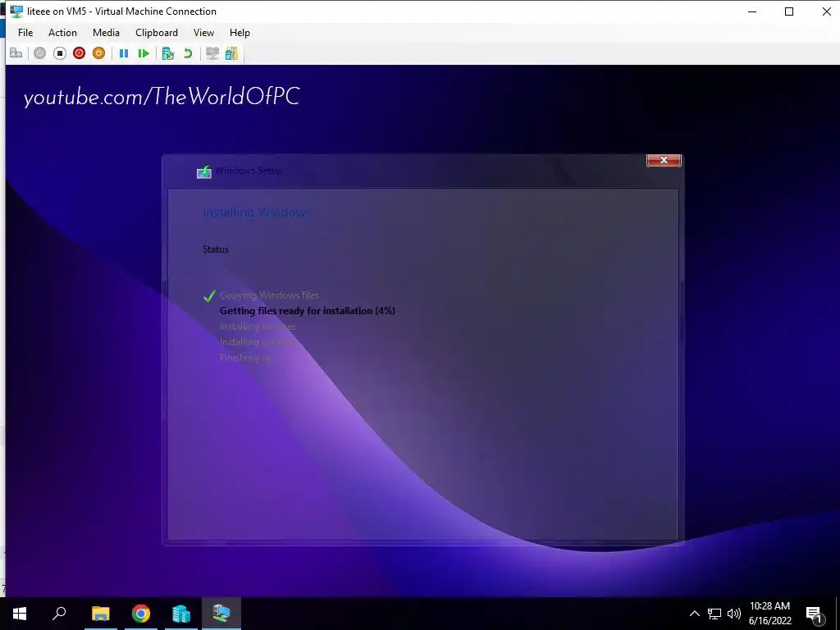Click the green checkmark next to Copying files
Viewport: 840px width, 630px height.
tap(209, 295)
